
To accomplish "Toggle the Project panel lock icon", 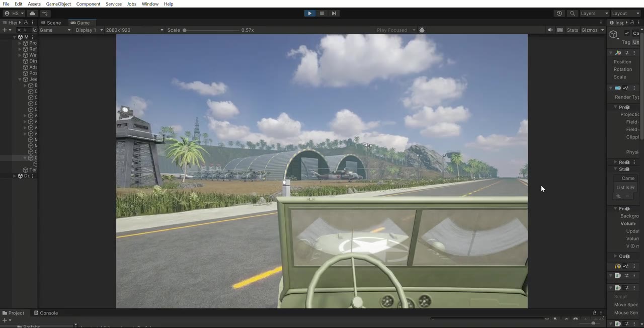I will point(594,313).
